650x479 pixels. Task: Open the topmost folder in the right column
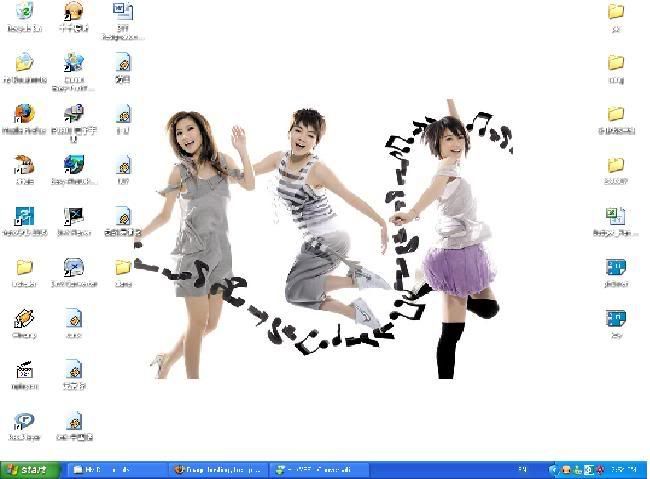pyautogui.click(x=616, y=13)
